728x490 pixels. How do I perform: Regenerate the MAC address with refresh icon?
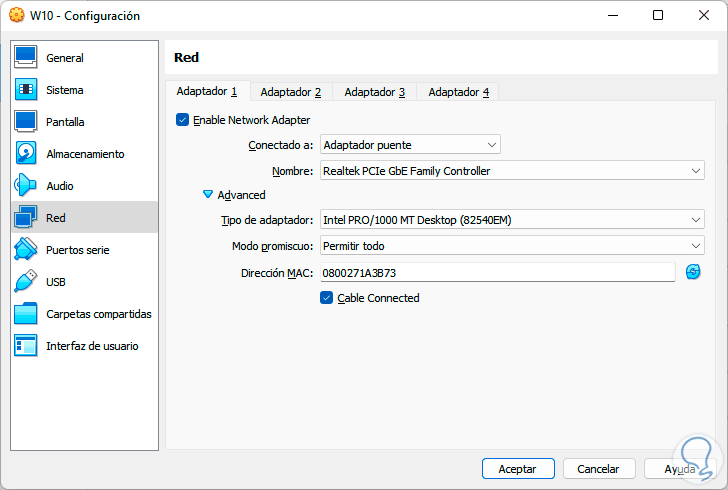pos(693,272)
